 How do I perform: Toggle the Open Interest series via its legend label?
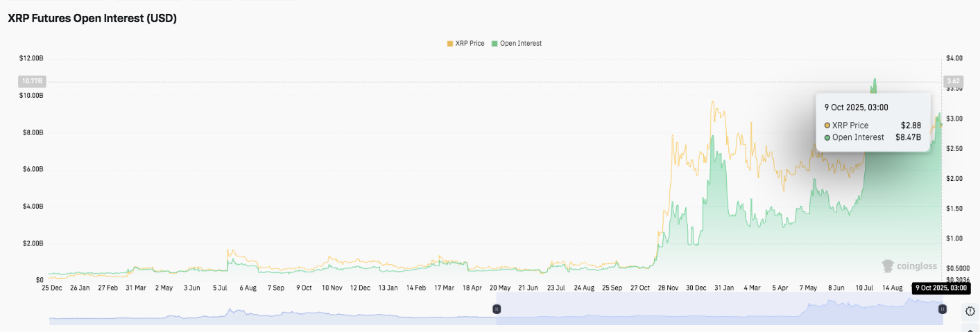tap(520, 43)
